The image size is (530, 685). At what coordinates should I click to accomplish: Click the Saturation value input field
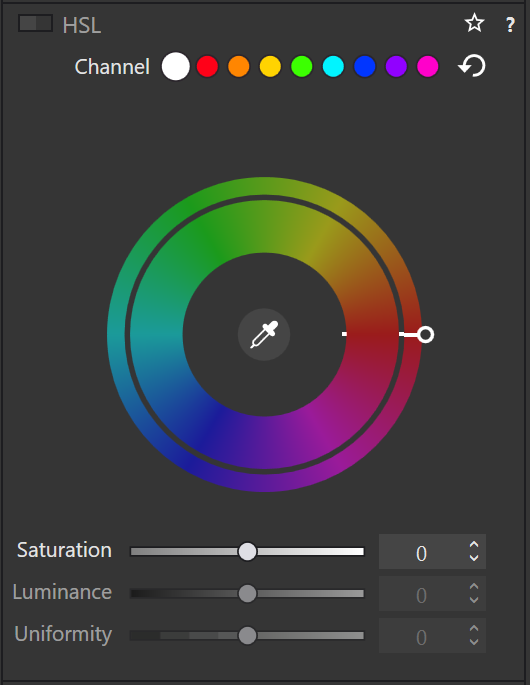click(421, 552)
